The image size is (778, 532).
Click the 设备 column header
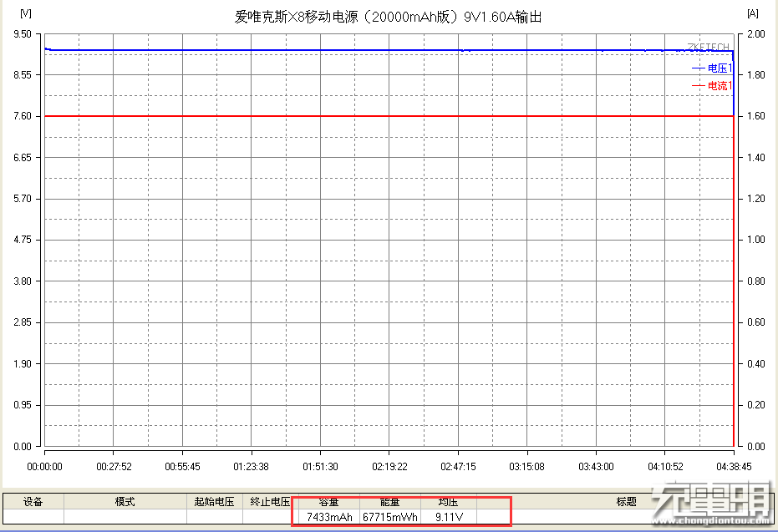[x=33, y=502]
